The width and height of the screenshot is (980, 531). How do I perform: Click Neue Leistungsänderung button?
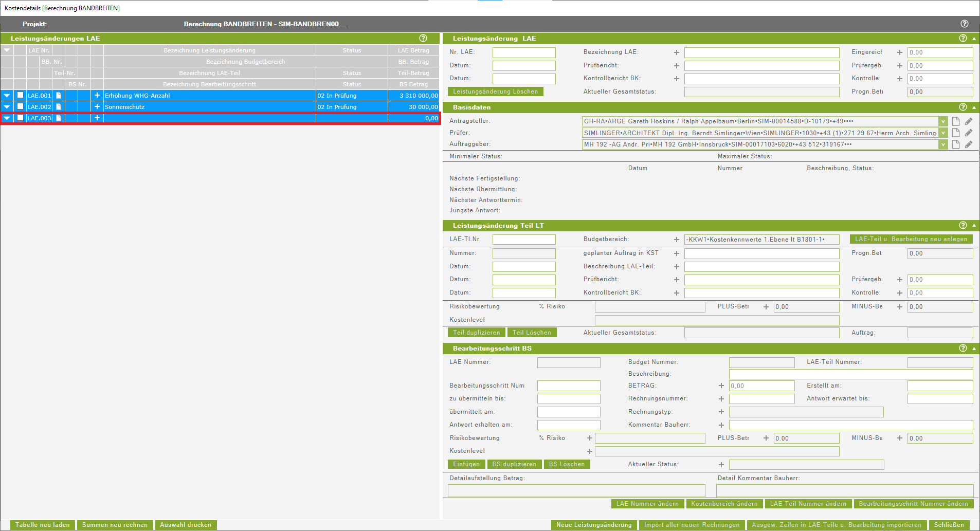coord(593,525)
